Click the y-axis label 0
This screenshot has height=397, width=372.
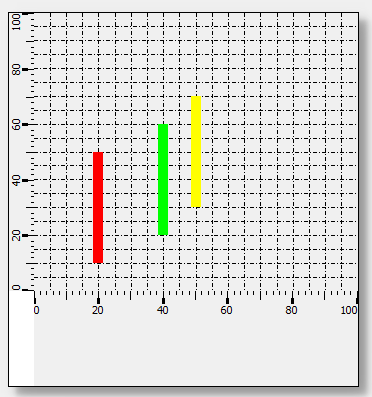click(x=16, y=288)
